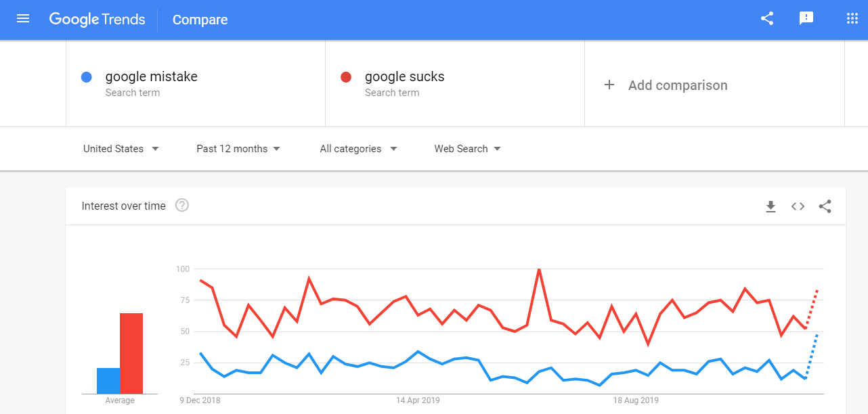Click the plus icon for Add comparison
This screenshot has width=868, height=414.
tap(609, 85)
